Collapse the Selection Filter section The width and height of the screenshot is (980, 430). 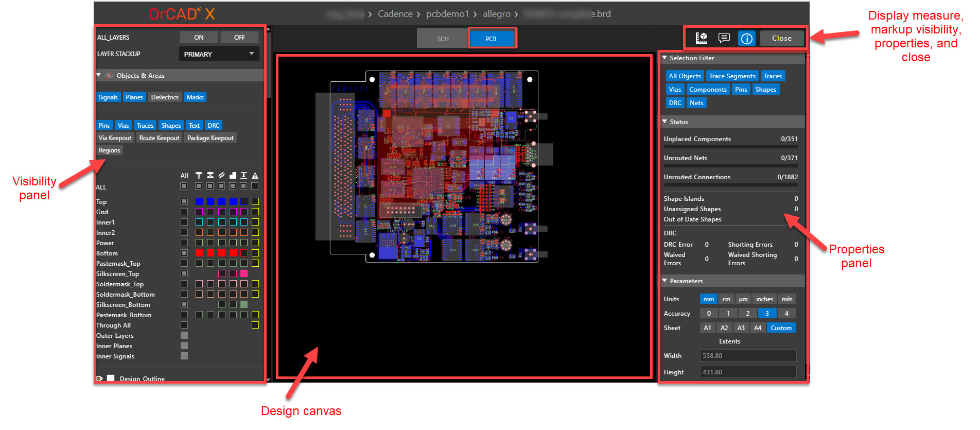664,58
